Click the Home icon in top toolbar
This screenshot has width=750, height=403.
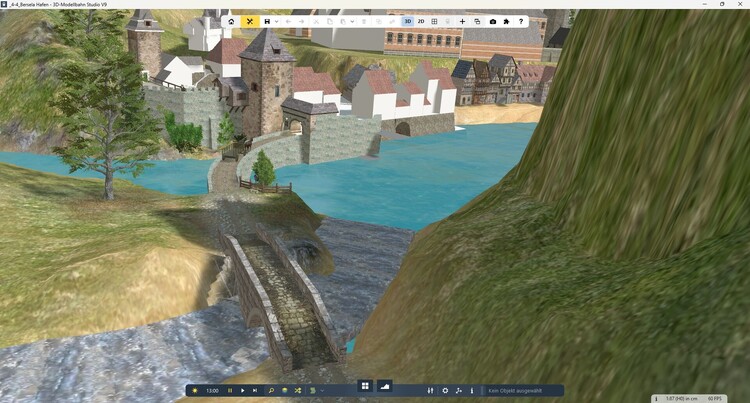click(x=231, y=21)
